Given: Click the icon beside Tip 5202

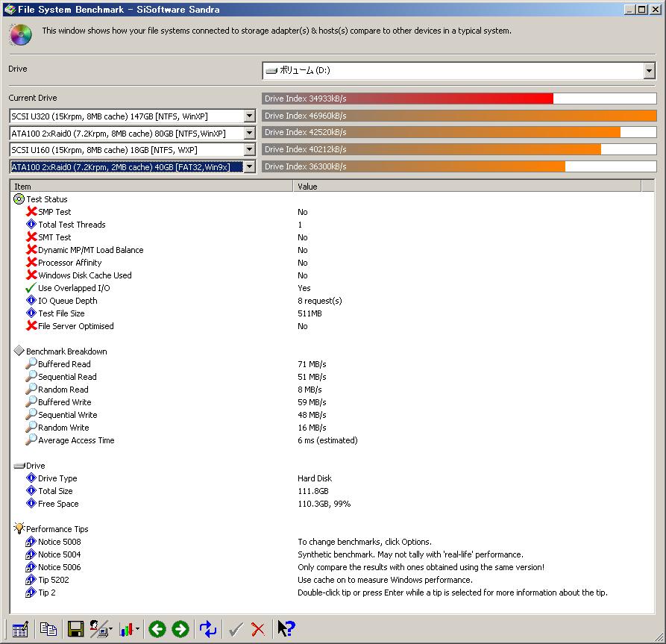Looking at the screenshot, I should [31, 579].
